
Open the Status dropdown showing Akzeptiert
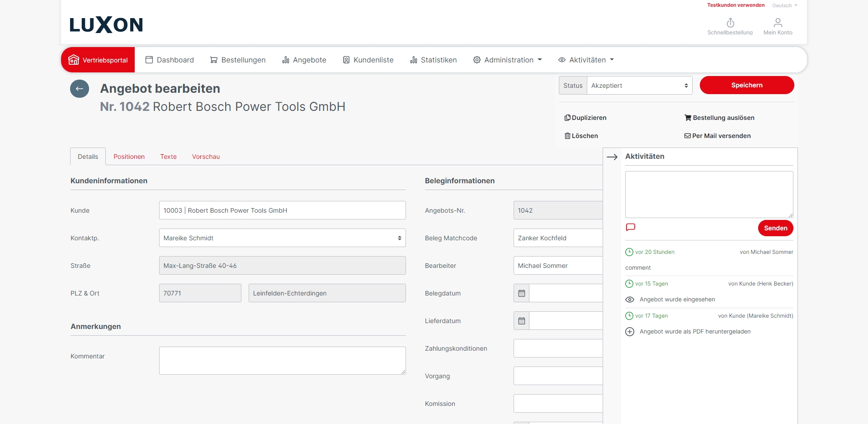pos(639,86)
